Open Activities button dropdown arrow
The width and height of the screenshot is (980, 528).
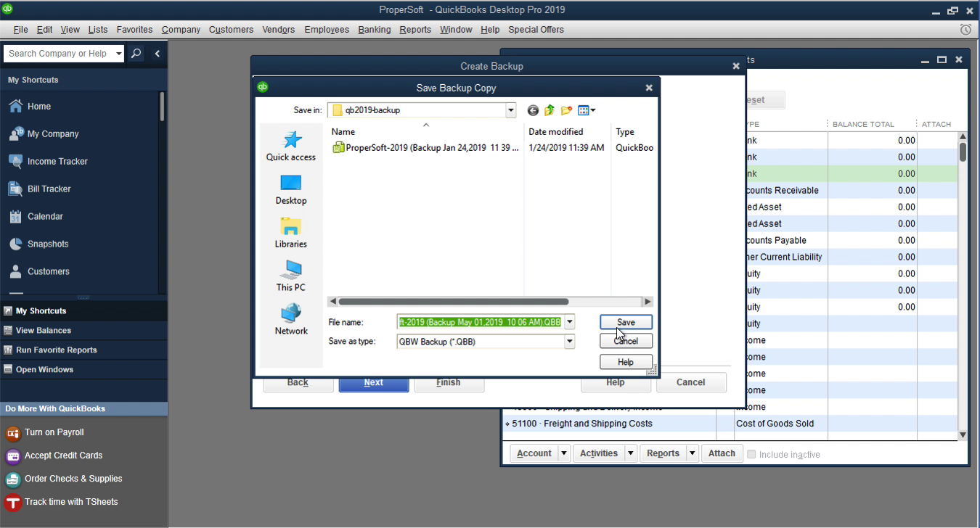[630, 453]
